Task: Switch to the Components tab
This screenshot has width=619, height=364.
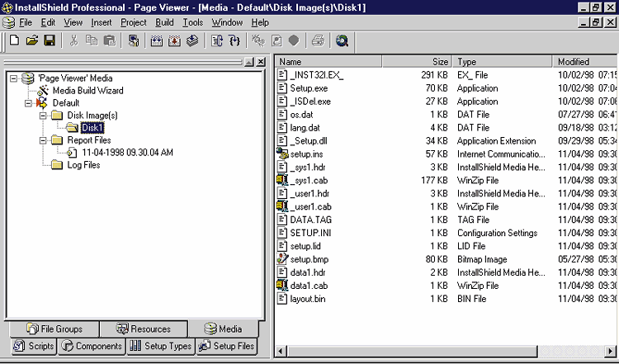Action: point(92,346)
